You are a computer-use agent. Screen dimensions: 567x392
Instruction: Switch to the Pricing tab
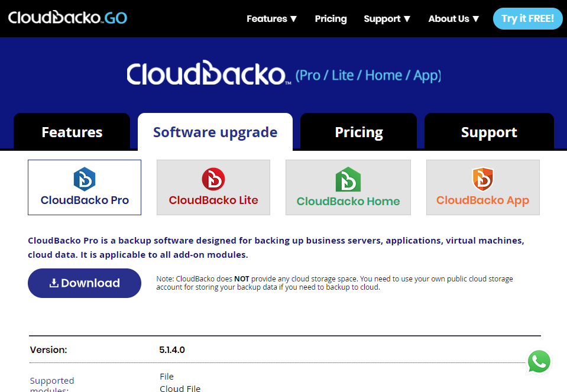[x=359, y=132]
